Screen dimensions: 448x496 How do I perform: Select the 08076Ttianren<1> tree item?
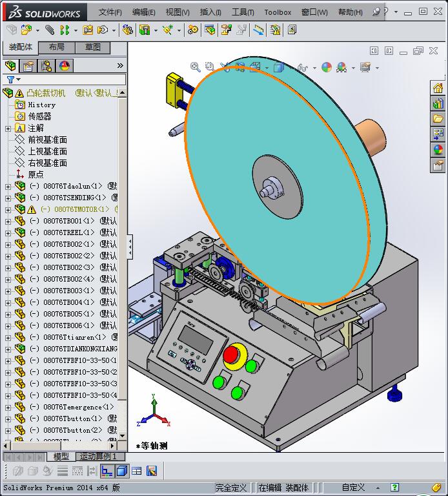coord(74,337)
